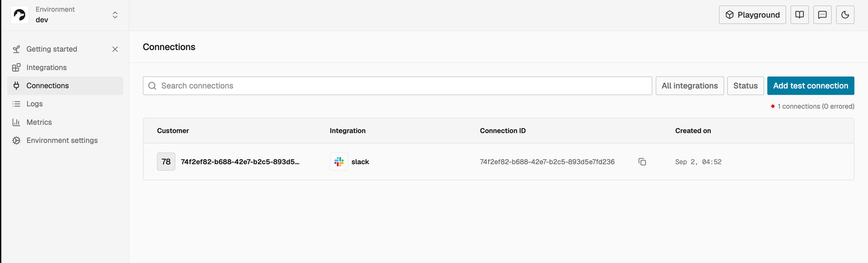The height and width of the screenshot is (263, 868).
Task: Click the 78 customer avatar
Action: pyautogui.click(x=166, y=162)
